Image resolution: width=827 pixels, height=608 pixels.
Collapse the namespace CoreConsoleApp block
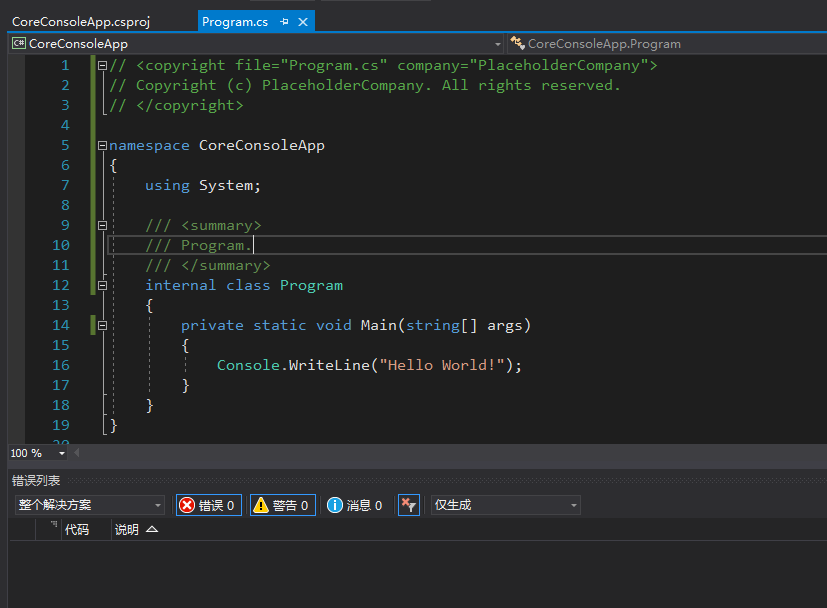pos(102,146)
